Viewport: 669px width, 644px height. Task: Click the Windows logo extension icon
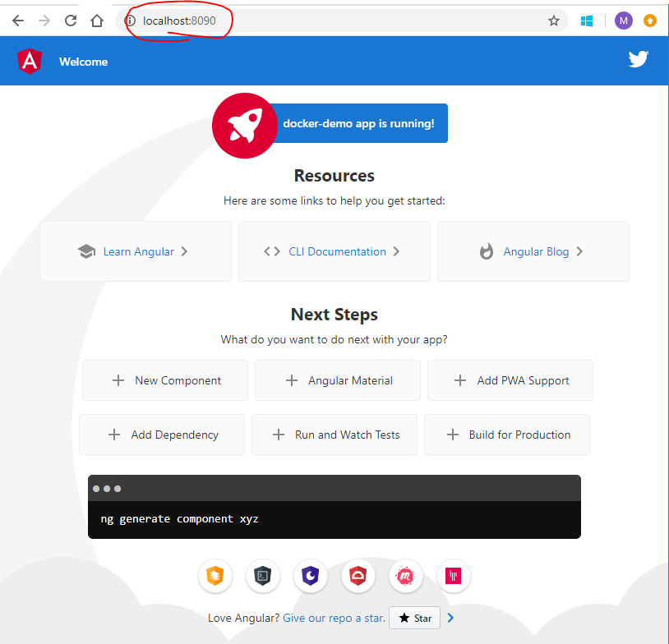(587, 21)
